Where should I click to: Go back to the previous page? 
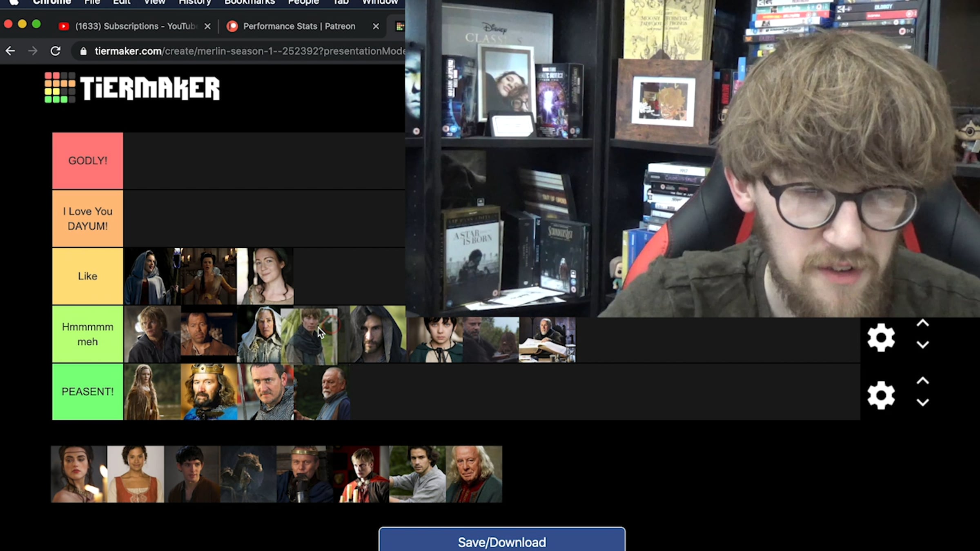pos(10,51)
